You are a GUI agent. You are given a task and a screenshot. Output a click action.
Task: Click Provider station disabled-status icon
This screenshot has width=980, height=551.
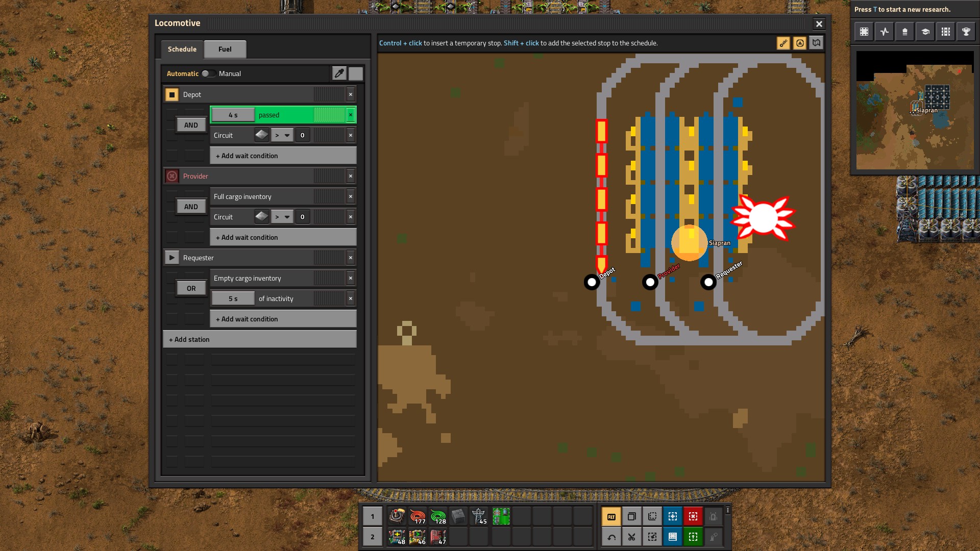click(x=172, y=176)
